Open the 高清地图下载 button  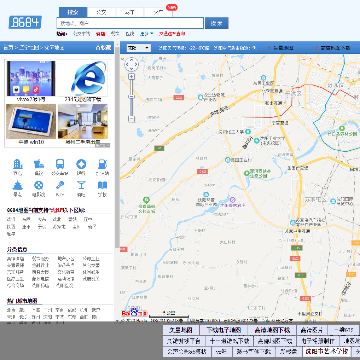pos(272,330)
